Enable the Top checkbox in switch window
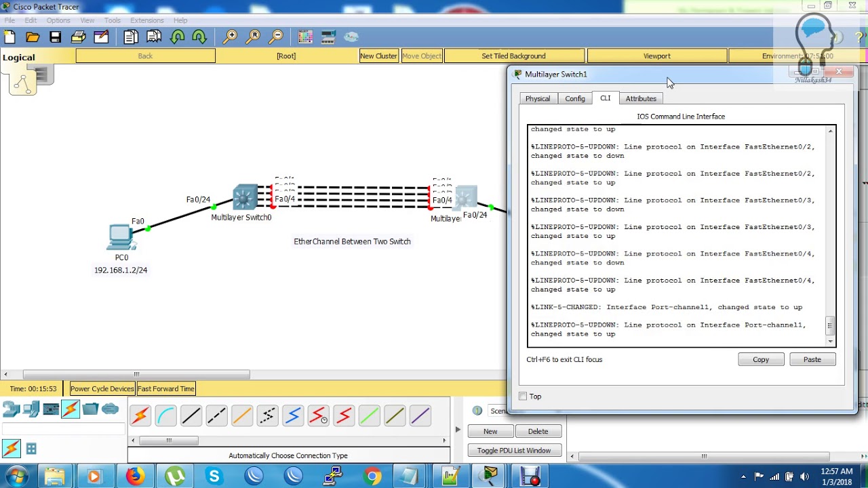 523,396
